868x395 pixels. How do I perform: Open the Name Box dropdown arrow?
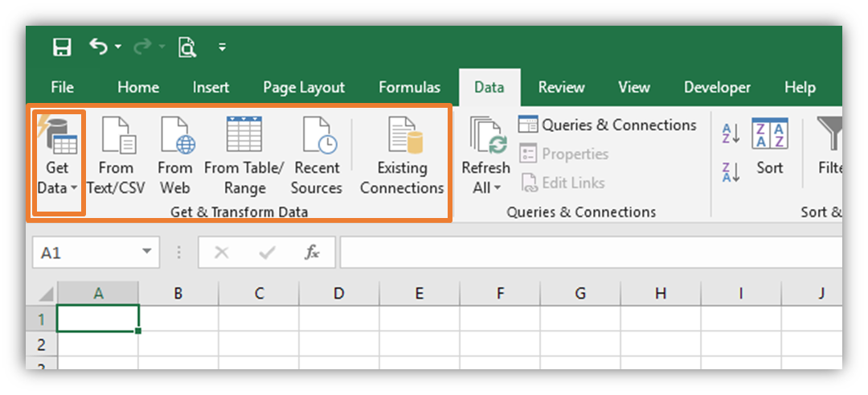tap(146, 253)
